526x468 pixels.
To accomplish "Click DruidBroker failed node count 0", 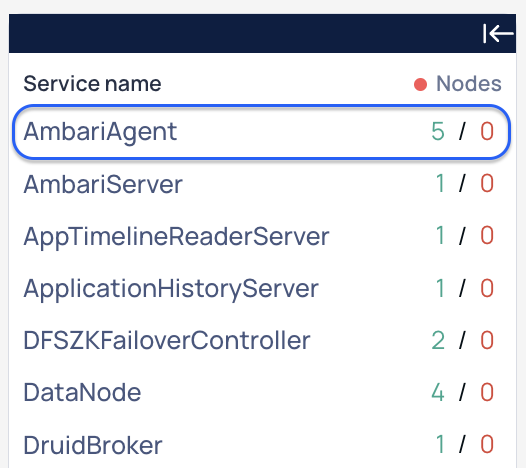I will pyautogui.click(x=487, y=444).
